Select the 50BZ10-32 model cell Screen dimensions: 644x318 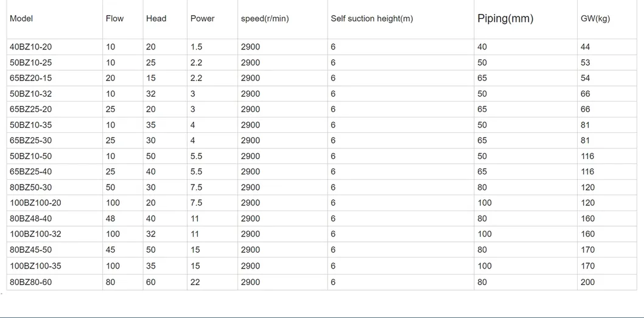click(x=31, y=94)
